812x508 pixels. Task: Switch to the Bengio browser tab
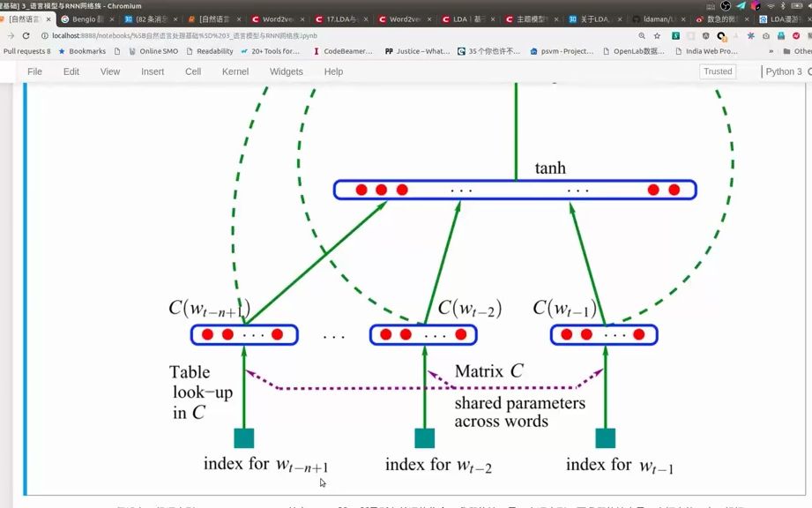coord(85,19)
